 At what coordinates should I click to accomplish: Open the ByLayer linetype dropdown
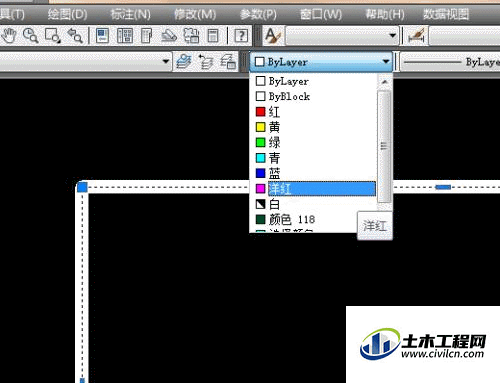450,62
